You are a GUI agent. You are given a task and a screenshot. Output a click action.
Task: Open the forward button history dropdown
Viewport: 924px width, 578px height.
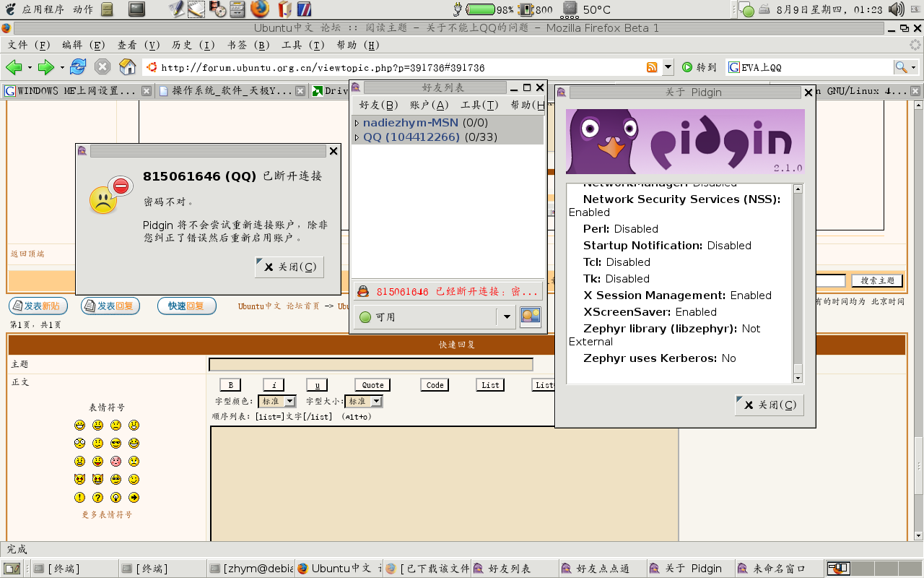[x=62, y=67]
